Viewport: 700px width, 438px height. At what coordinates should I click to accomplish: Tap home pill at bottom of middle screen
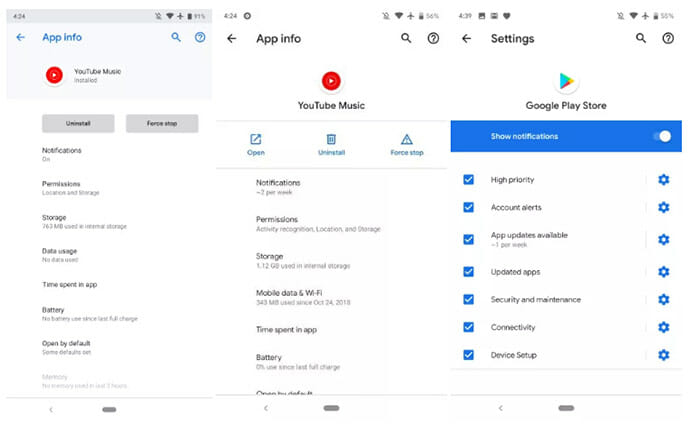[x=331, y=408]
